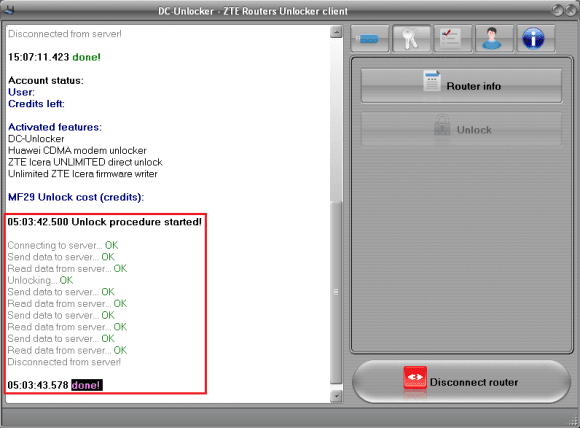Open the checklist options tab
The height and width of the screenshot is (428, 580).
click(x=452, y=38)
